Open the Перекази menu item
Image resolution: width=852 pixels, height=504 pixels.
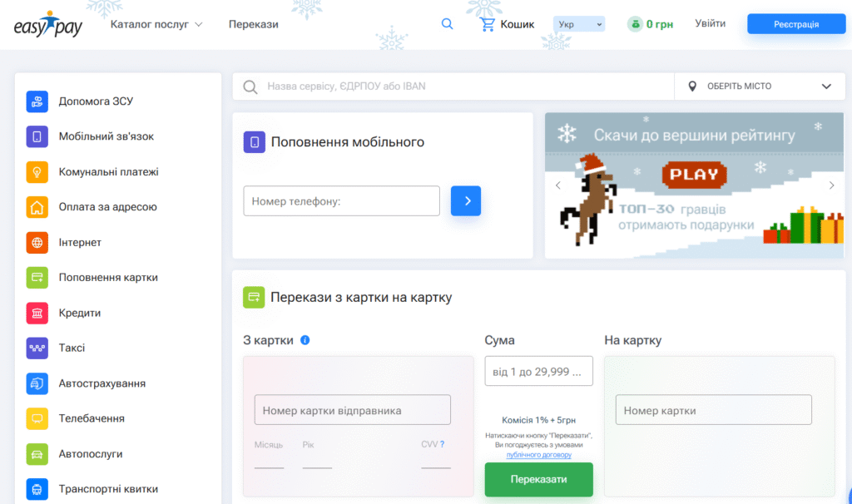(253, 24)
